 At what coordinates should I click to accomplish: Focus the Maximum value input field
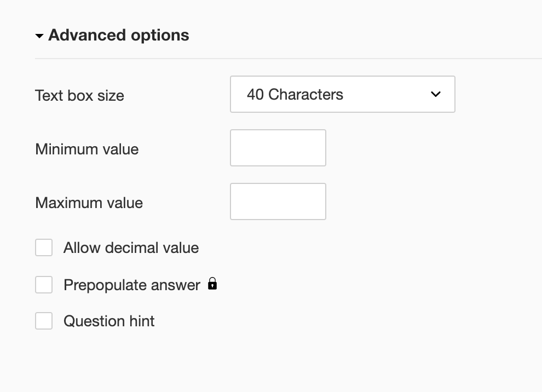[278, 201]
